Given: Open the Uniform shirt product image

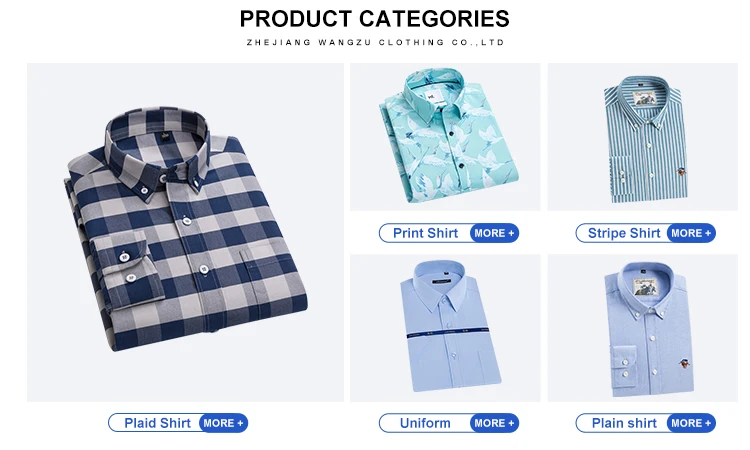Looking at the screenshot, I should (445, 328).
